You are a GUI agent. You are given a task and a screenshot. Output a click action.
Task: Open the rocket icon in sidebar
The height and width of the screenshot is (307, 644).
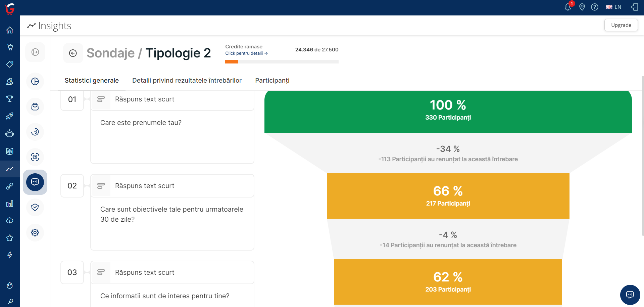click(10, 116)
